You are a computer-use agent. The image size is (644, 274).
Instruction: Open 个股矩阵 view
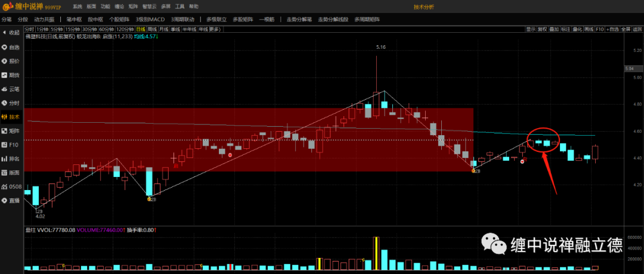click(119, 19)
